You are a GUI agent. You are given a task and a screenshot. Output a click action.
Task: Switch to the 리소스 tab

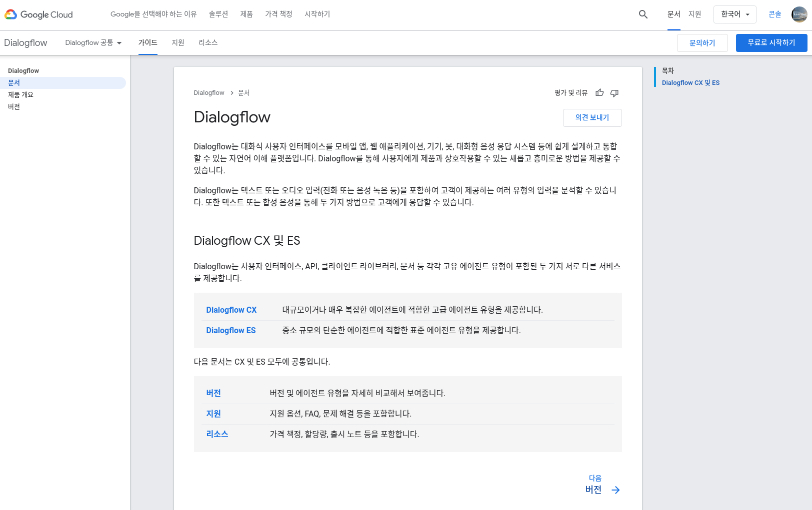point(208,43)
